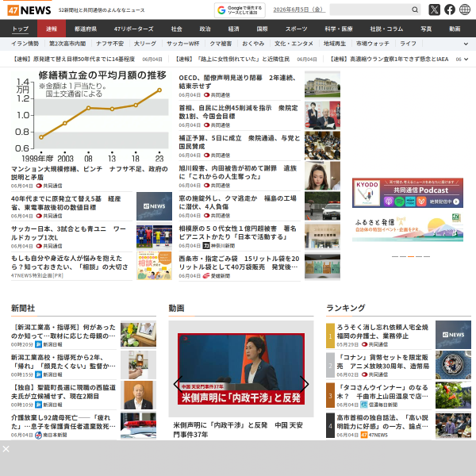Screen dimensions: 476x476
Task: Open the 大リーグ topic link
Action: point(145,44)
